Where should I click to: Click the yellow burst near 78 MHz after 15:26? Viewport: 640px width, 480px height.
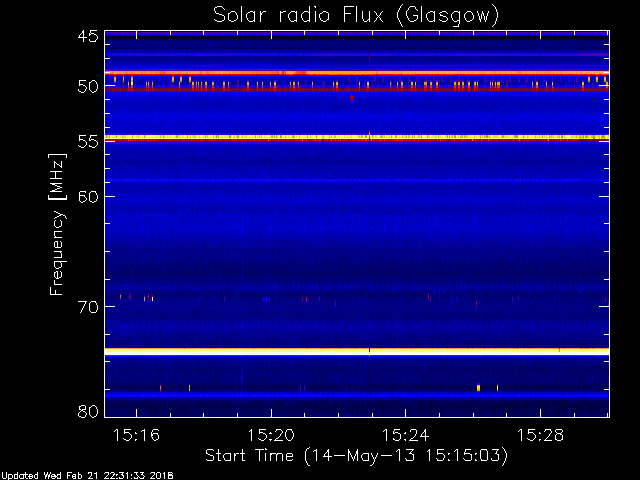(x=478, y=388)
